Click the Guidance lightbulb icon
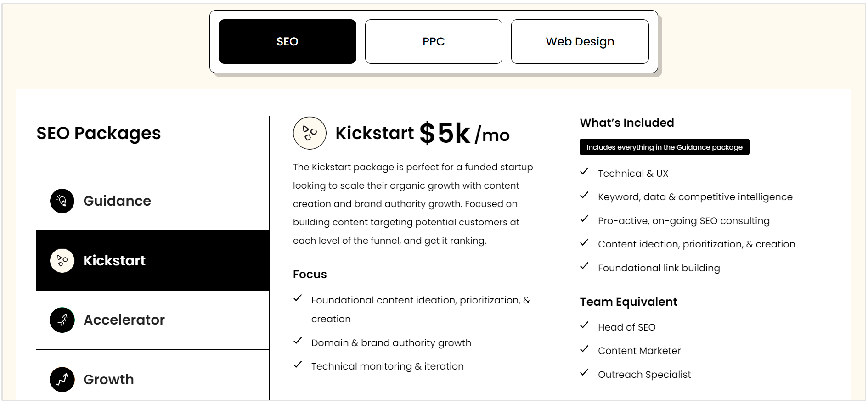Viewport: 868px width, 404px height. (x=62, y=201)
